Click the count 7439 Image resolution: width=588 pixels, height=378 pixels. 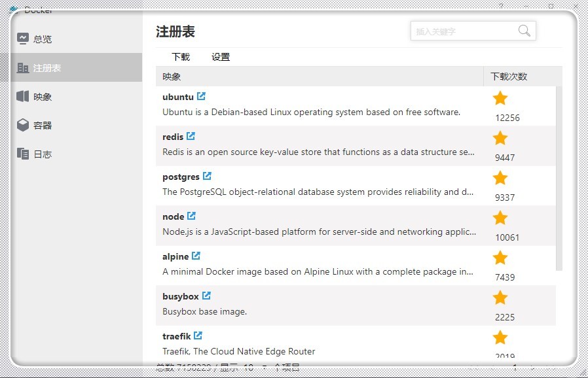click(x=505, y=277)
